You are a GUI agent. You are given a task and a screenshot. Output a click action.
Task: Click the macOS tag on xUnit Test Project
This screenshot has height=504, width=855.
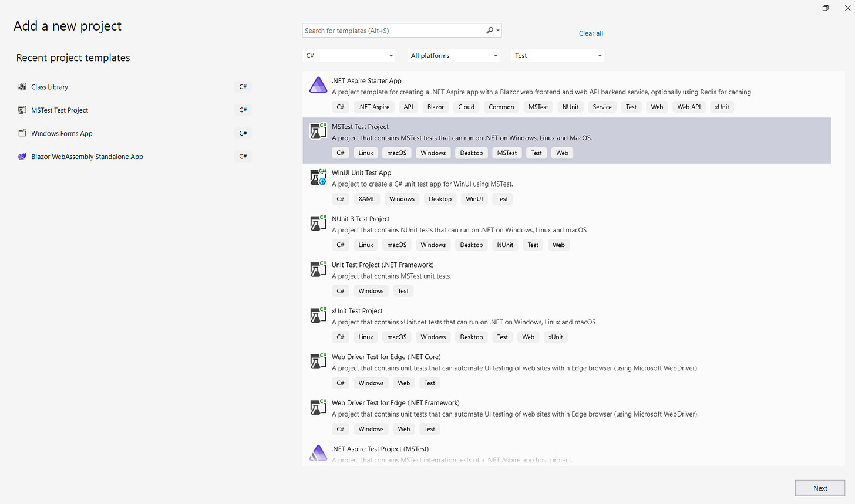397,337
